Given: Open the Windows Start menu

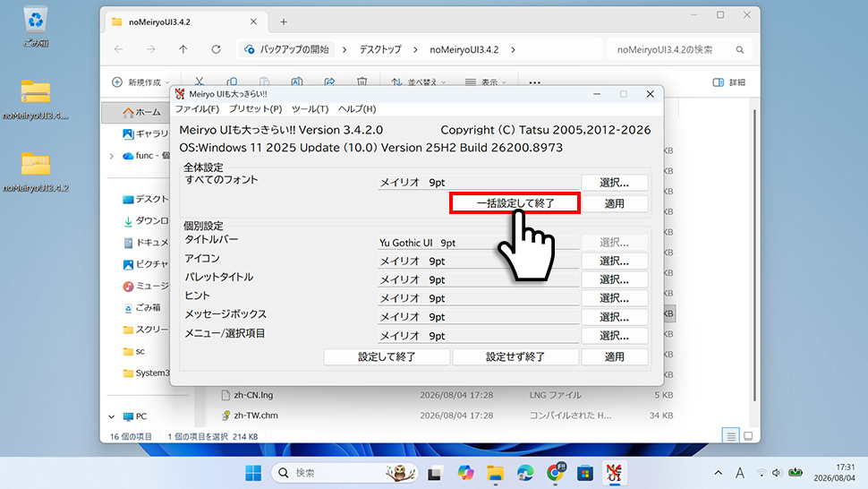Looking at the screenshot, I should point(253,473).
